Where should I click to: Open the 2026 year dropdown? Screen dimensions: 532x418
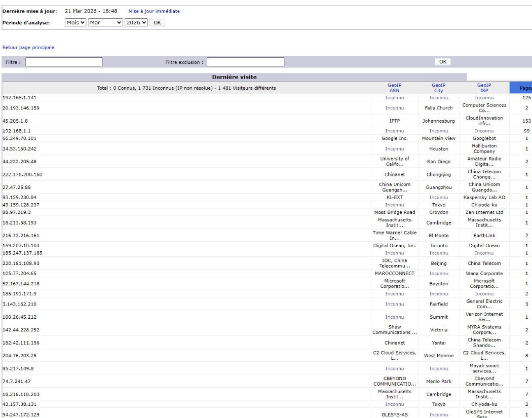(136, 23)
